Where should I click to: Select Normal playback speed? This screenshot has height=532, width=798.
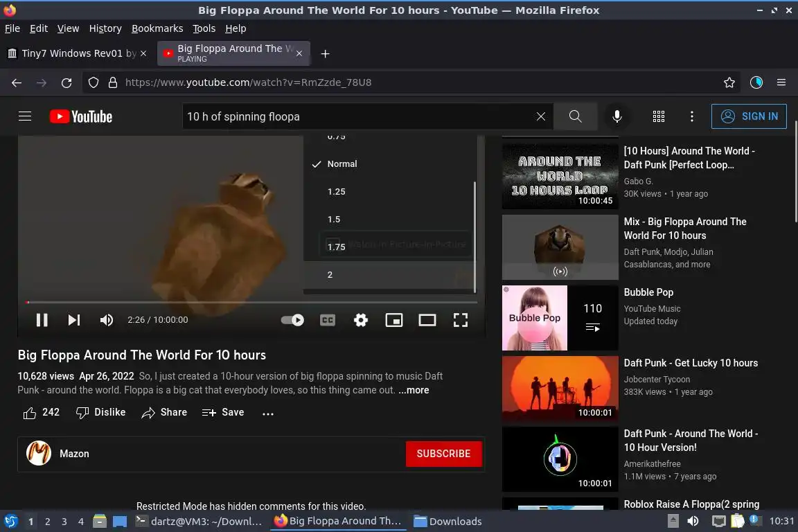pos(389,164)
